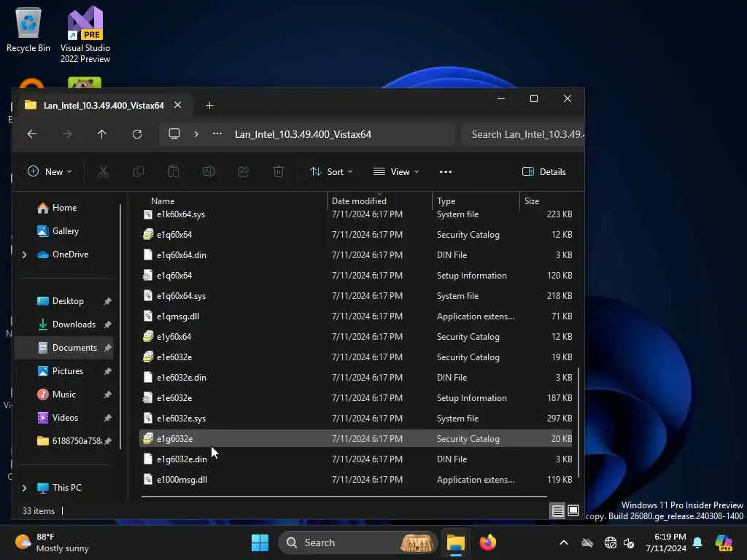The image size is (747, 560).
Task: Open the Windows Start menu
Action: (260, 542)
